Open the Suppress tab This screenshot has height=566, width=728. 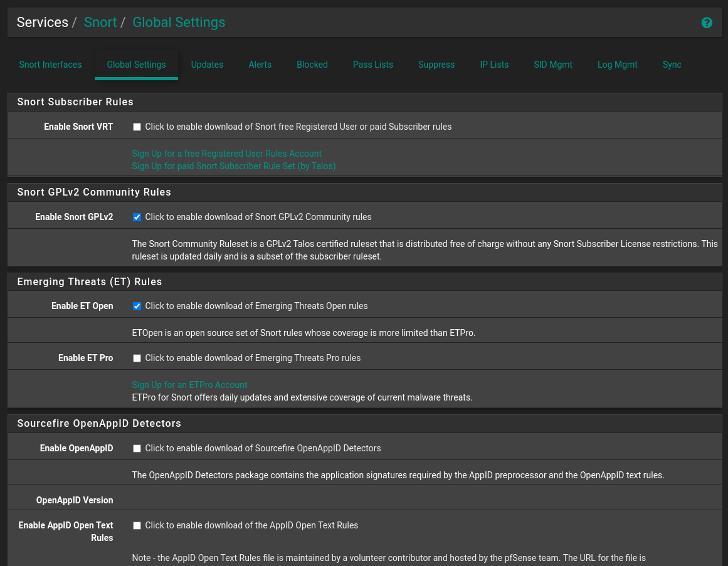coord(436,65)
